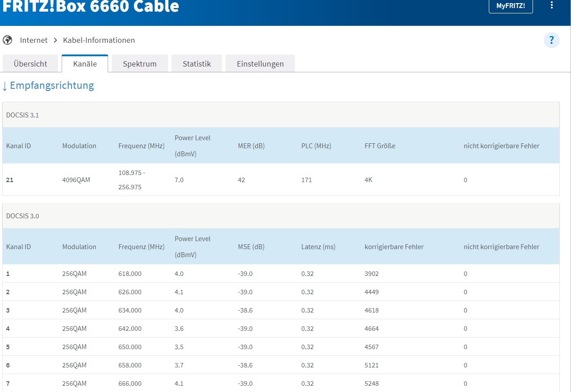The image size is (571, 392).
Task: Open the Einstellungen tab
Action: tap(260, 64)
